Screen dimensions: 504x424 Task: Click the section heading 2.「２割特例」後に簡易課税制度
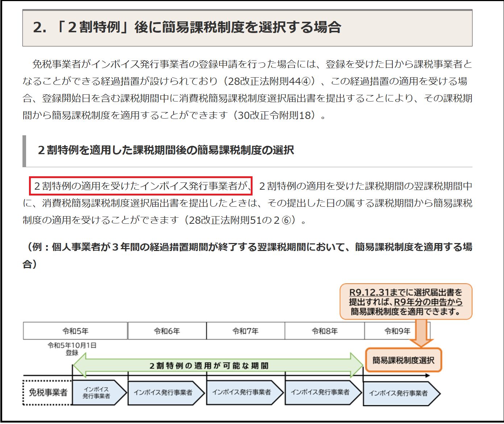click(187, 28)
